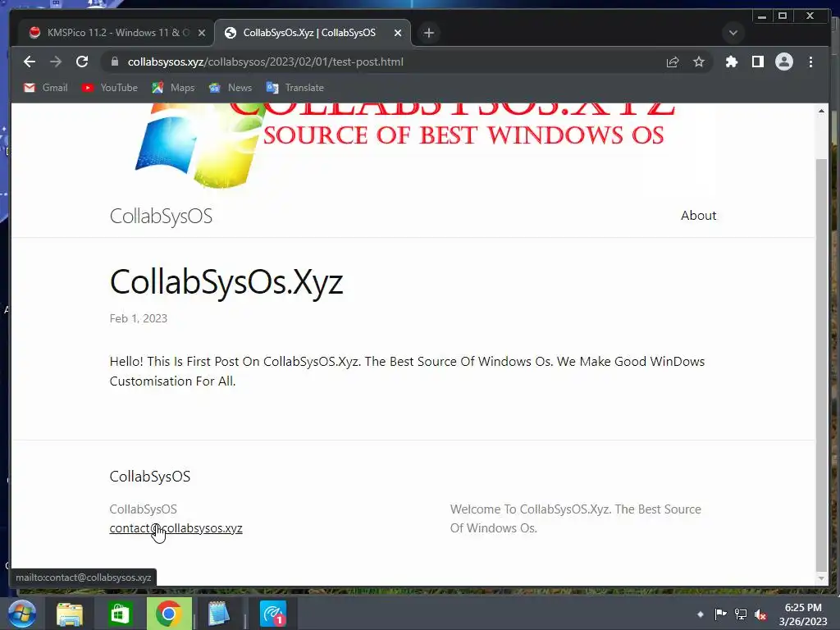This screenshot has width=840, height=630.
Task: Go back to the previous page
Action: point(30,62)
